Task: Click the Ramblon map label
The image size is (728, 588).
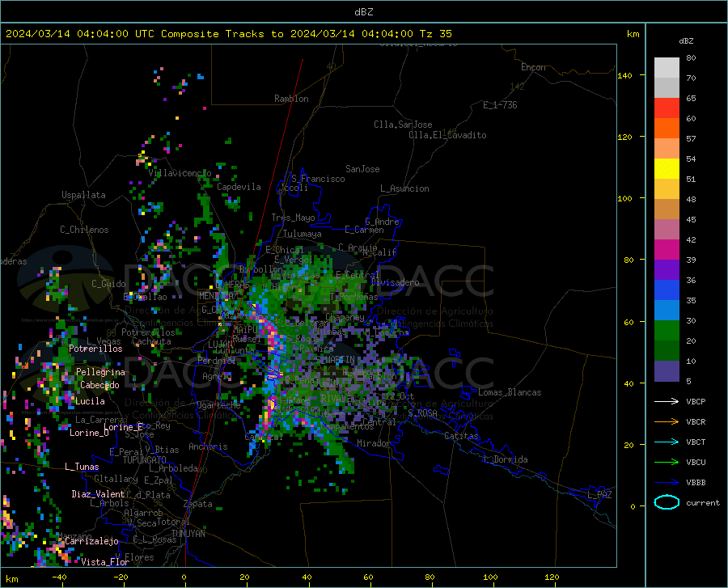Action: [291, 99]
